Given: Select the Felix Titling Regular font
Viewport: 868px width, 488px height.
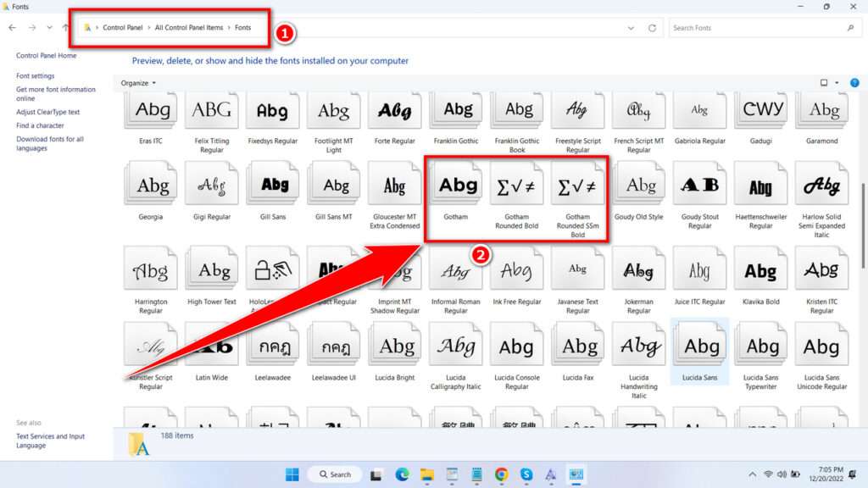Looking at the screenshot, I should pos(211,123).
